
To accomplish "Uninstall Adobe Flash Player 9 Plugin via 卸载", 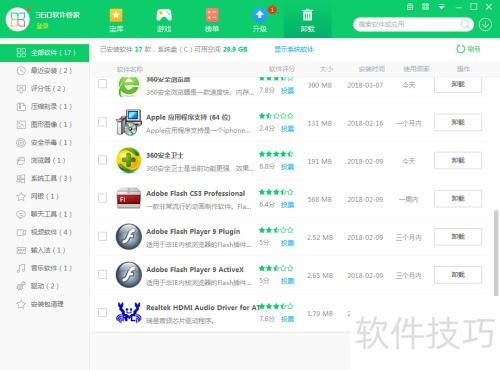I will [458, 237].
